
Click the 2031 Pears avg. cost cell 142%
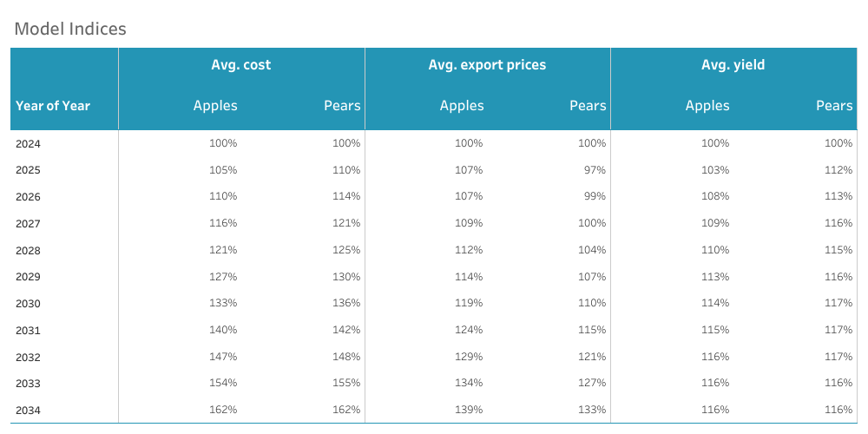coord(346,330)
